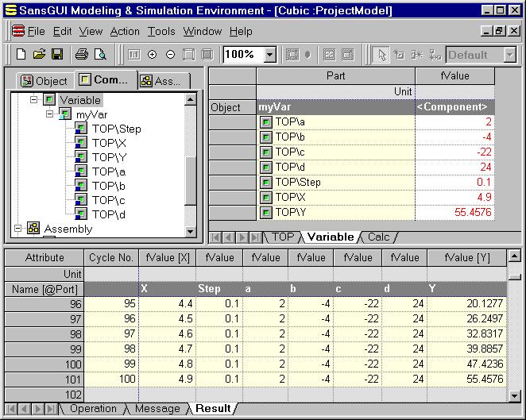This screenshot has height=420, width=526.
Task: Switch to the Object panel tab
Action: point(44,80)
